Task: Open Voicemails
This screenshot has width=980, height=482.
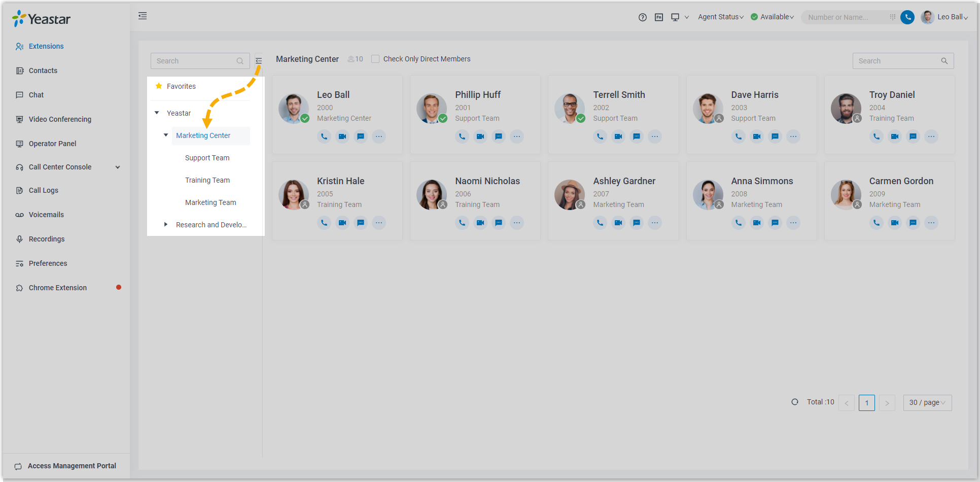Action: point(46,215)
